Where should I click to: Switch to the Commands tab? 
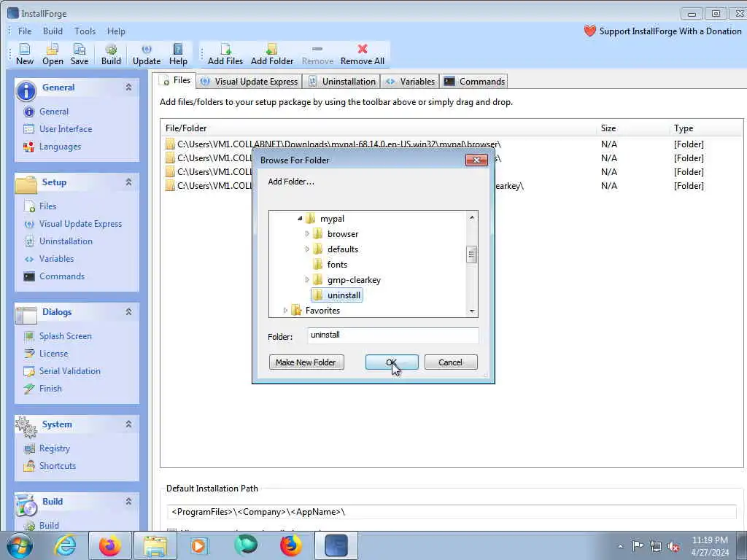[474, 82]
